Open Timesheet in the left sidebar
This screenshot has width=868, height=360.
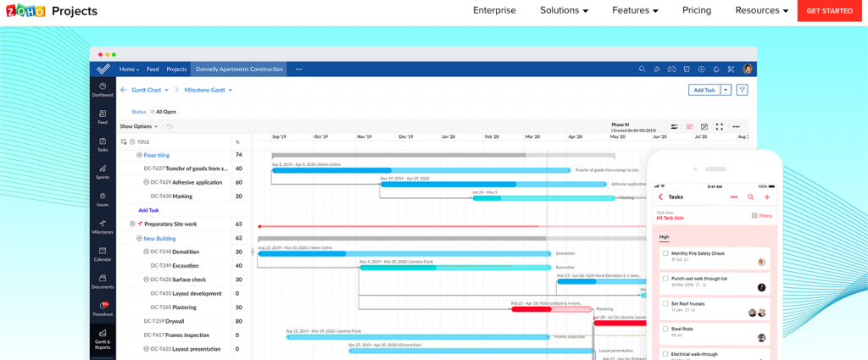pyautogui.click(x=103, y=309)
